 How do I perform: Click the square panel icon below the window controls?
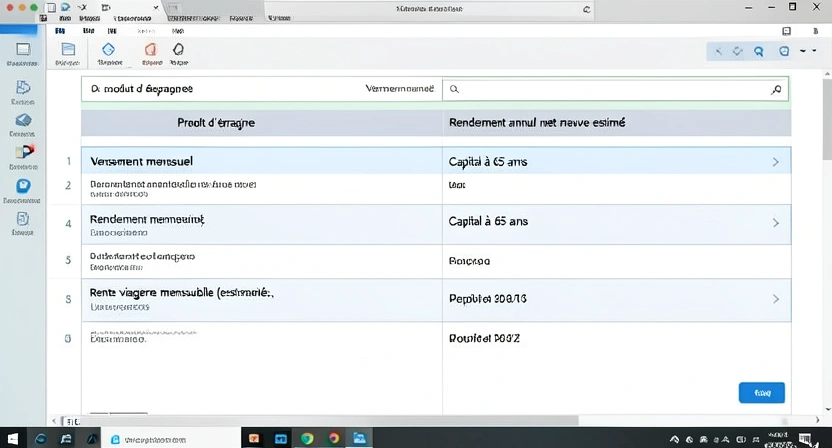click(x=786, y=31)
